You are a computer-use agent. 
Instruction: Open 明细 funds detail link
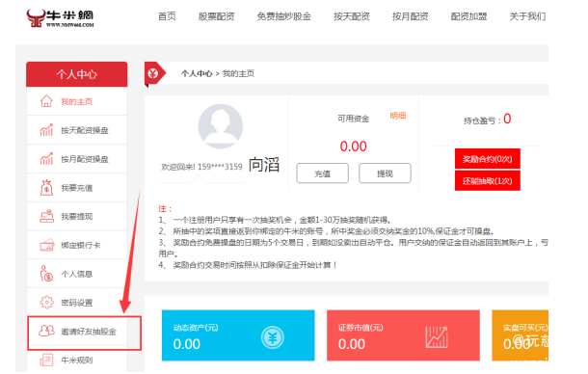tap(398, 116)
